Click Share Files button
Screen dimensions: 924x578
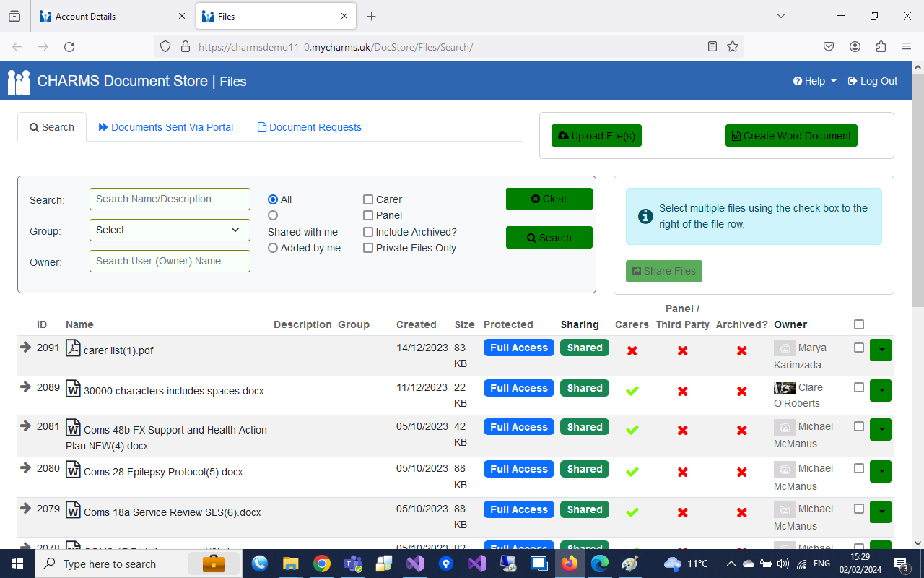coord(664,271)
